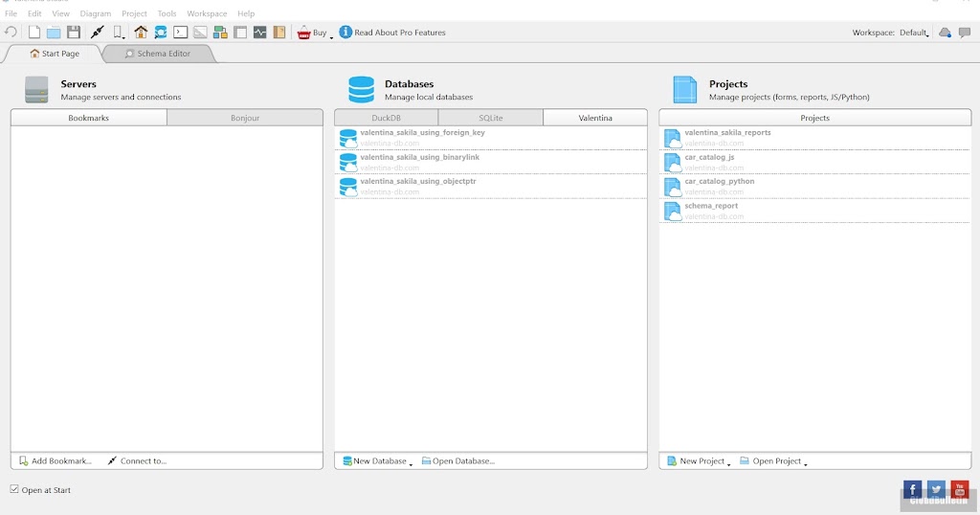Click the large Databases section icon
The height and width of the screenshot is (515, 980).
pyautogui.click(x=361, y=89)
